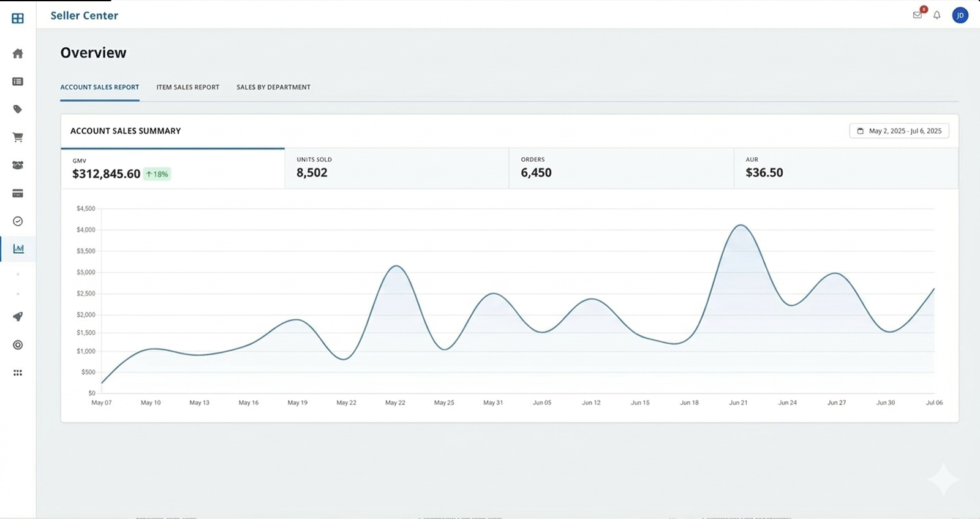Screen dimensions: 980x519
Task: Click the circled checkmark icon in the sidebar
Action: 18,221
